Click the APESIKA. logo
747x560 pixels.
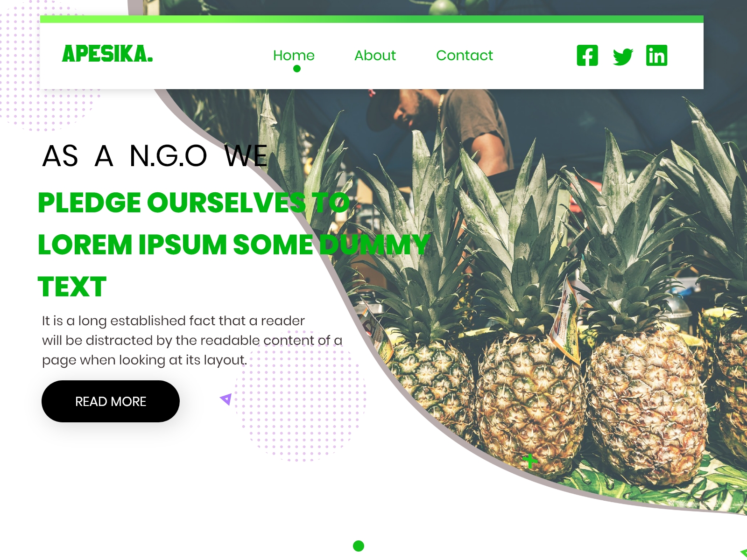(107, 54)
